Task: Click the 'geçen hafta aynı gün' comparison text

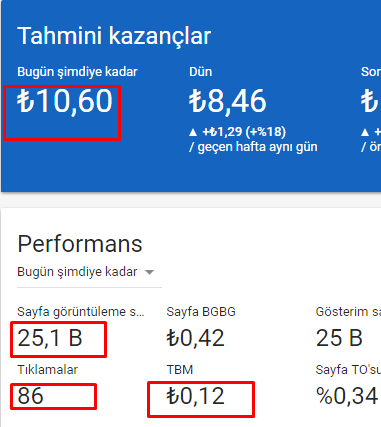Action: (x=257, y=147)
